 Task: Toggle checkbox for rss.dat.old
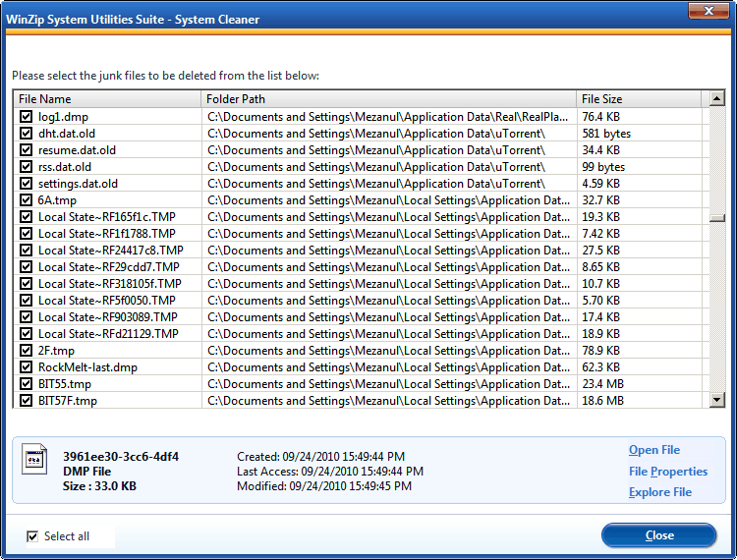[x=26, y=167]
